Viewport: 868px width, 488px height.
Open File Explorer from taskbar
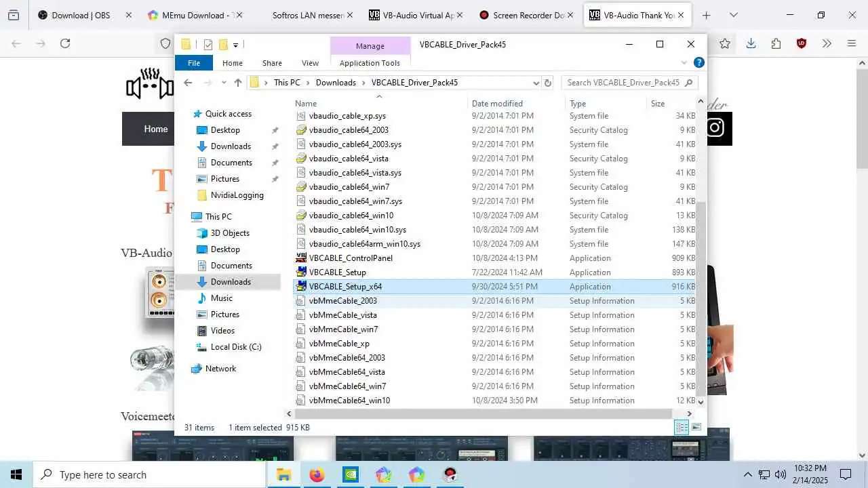point(283,474)
